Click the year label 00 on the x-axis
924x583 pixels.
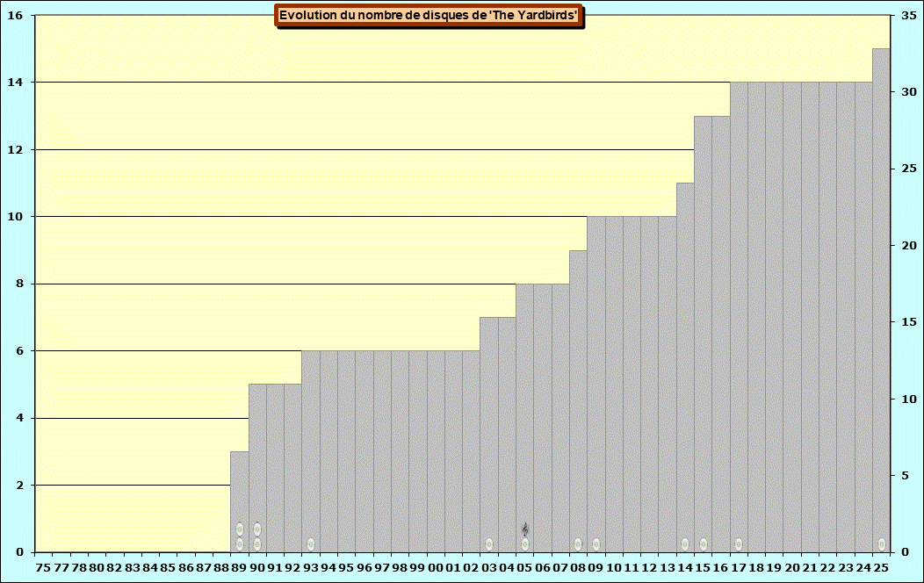coord(436,568)
